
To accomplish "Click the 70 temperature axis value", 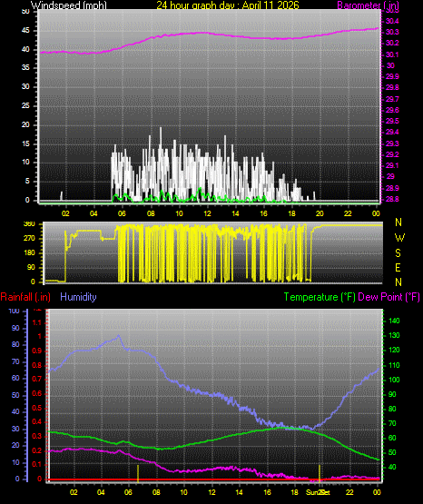I will click(392, 424).
